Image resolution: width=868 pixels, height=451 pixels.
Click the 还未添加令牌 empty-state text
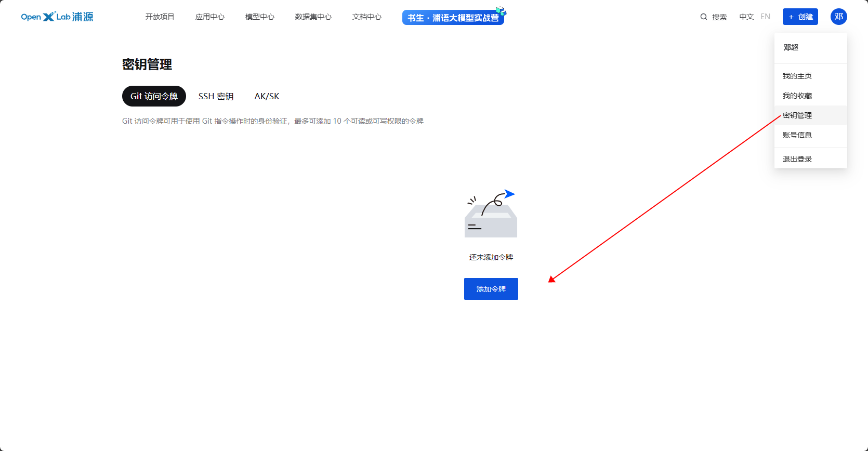click(x=491, y=257)
